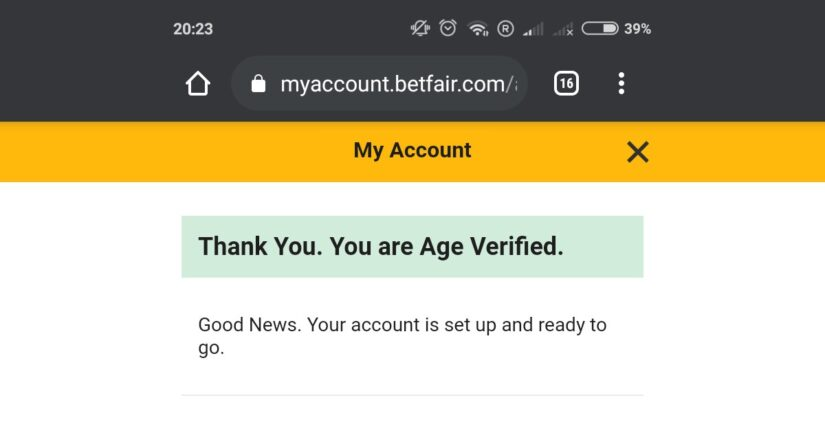Tap the browser home icon

point(198,84)
